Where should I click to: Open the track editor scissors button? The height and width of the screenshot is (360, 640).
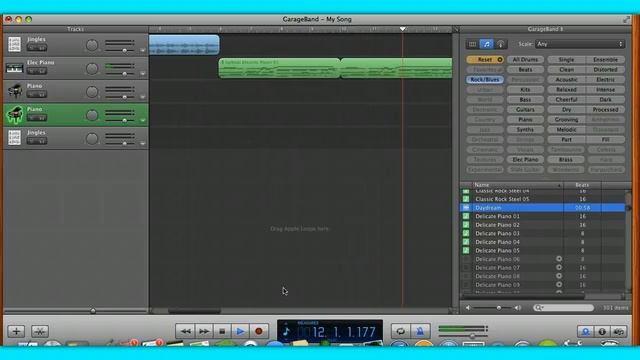point(40,331)
